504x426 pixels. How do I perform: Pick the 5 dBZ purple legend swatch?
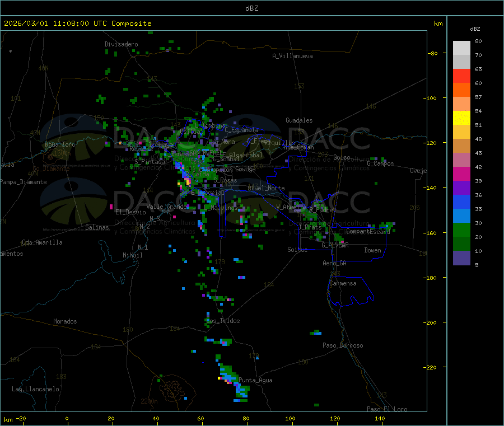coord(461,258)
